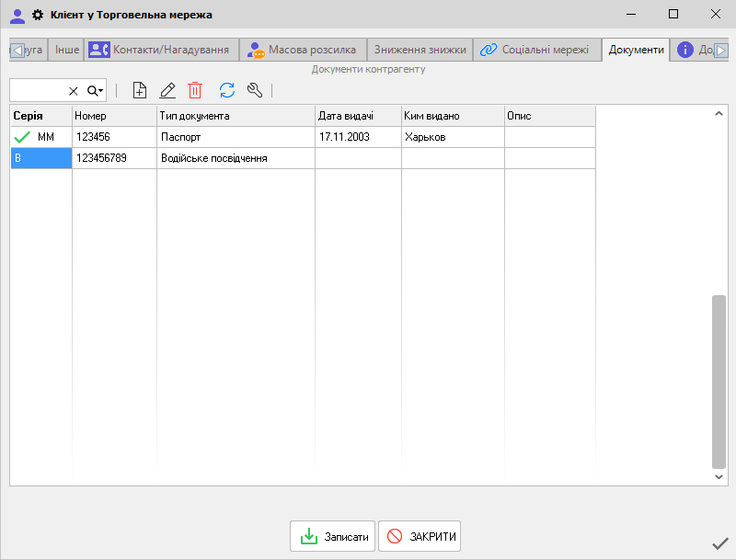Click the red trash delete icon

(x=195, y=90)
